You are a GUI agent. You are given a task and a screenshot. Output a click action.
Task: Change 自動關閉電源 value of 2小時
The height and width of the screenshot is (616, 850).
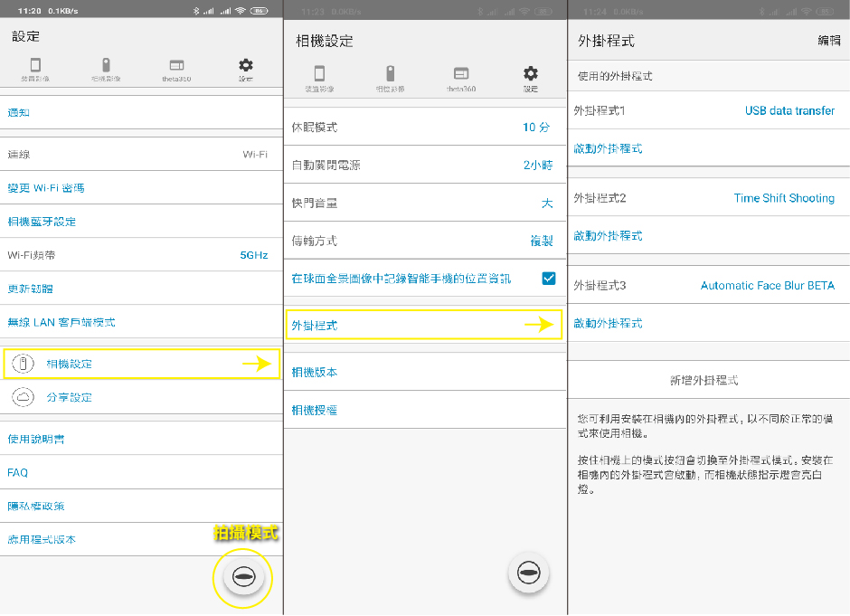click(537, 166)
